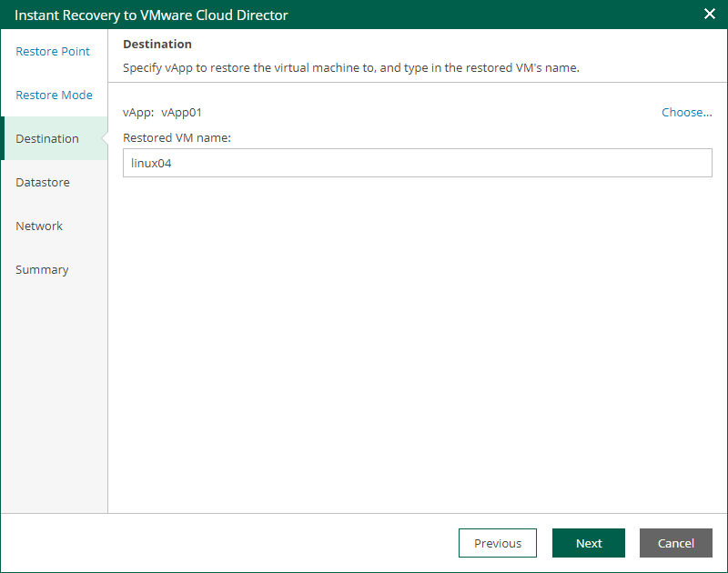Cancel the recovery wizard

point(675,543)
